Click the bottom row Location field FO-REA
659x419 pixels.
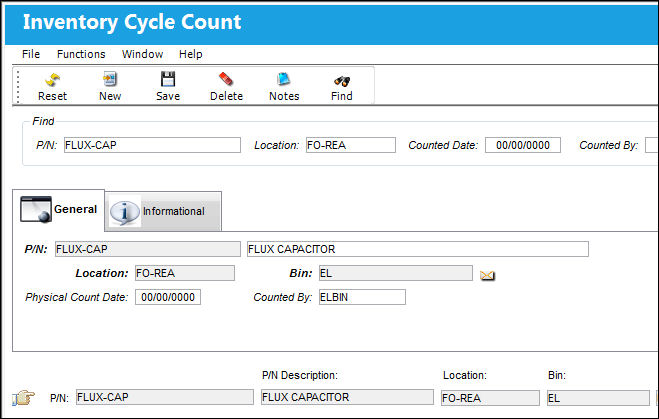coord(490,398)
